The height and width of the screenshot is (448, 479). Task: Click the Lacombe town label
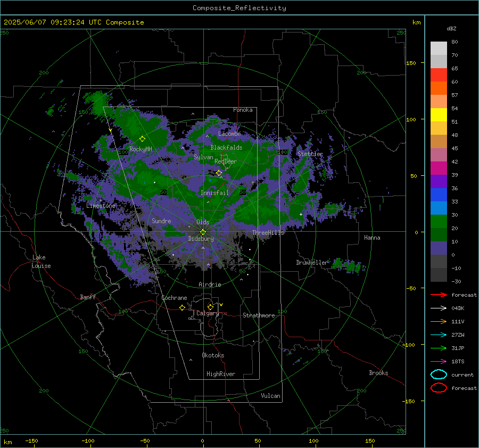point(229,134)
